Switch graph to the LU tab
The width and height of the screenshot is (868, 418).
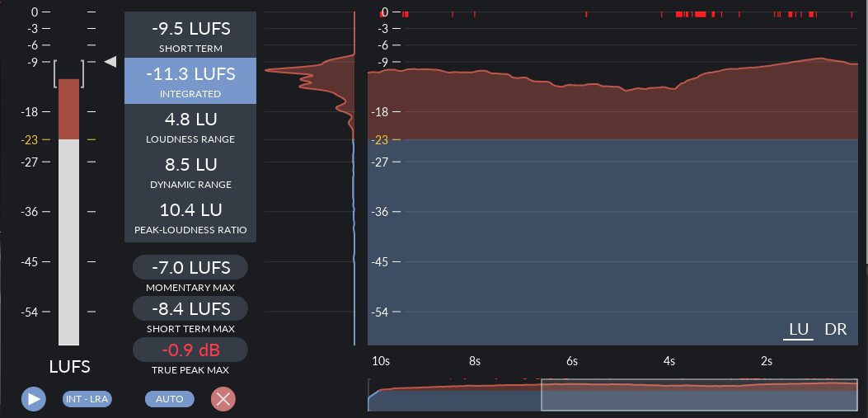(799, 329)
